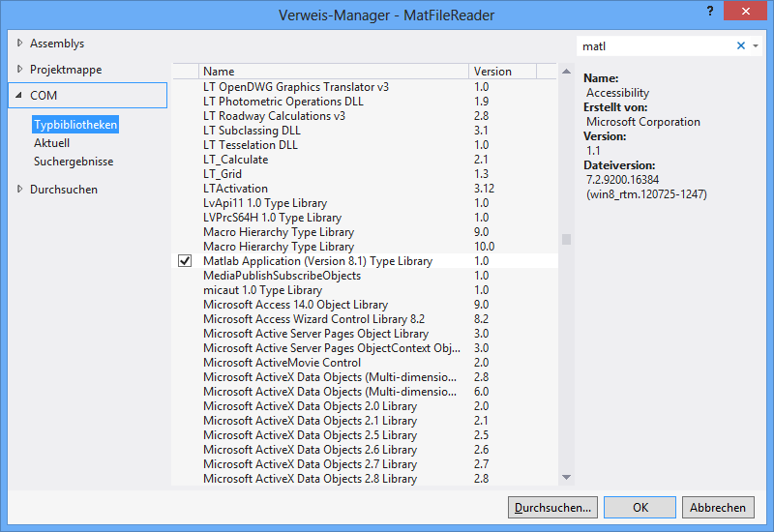Select the Typbibliotheken category
The image size is (774, 532).
click(x=75, y=126)
